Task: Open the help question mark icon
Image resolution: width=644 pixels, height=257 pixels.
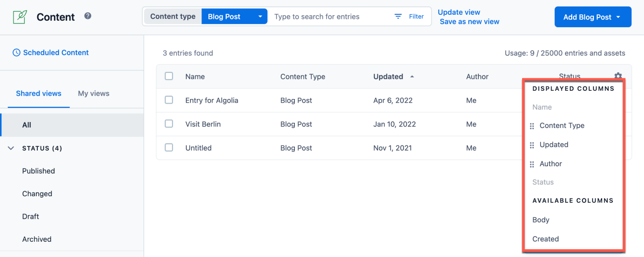Action: tap(88, 16)
